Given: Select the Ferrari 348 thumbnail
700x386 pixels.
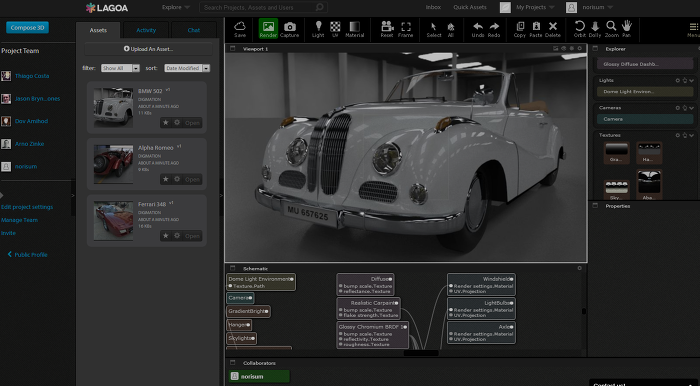Looking at the screenshot, I should tap(113, 221).
